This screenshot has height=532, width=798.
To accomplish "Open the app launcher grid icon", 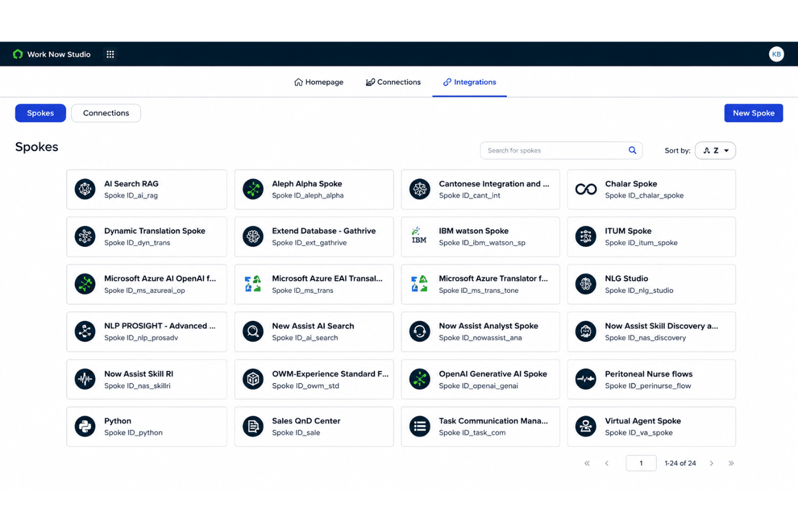I will coord(110,54).
